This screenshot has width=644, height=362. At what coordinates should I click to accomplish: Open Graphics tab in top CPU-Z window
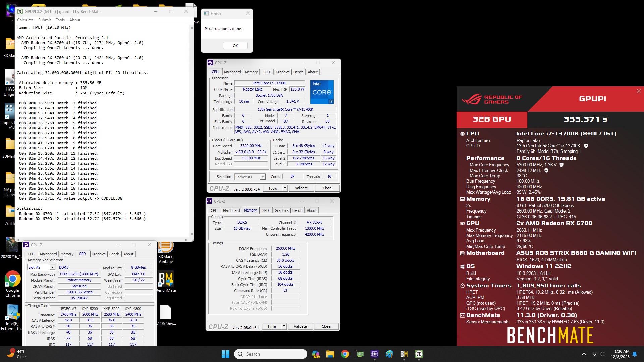click(x=283, y=72)
